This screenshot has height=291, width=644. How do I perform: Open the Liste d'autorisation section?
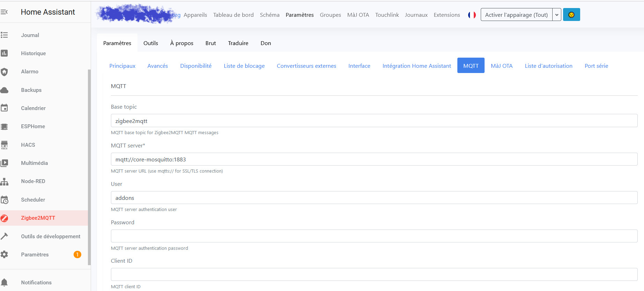tap(549, 66)
